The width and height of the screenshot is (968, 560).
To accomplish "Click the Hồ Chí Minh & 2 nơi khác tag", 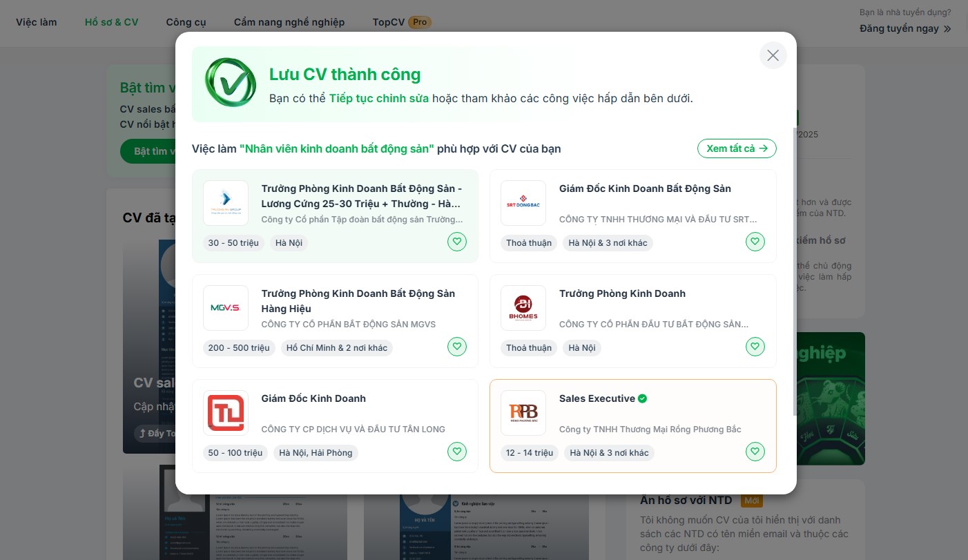I will tap(337, 347).
